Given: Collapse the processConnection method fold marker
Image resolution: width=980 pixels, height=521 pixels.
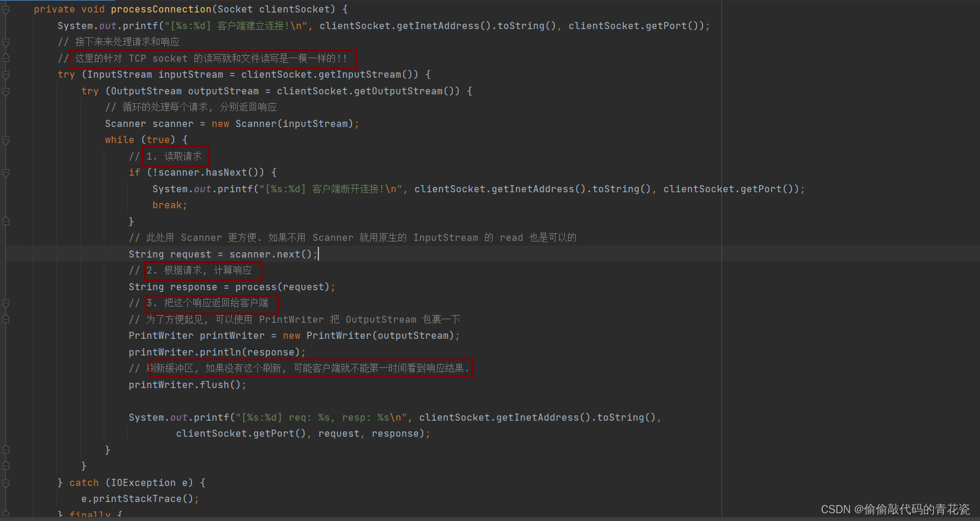Looking at the screenshot, I should 6,9.
